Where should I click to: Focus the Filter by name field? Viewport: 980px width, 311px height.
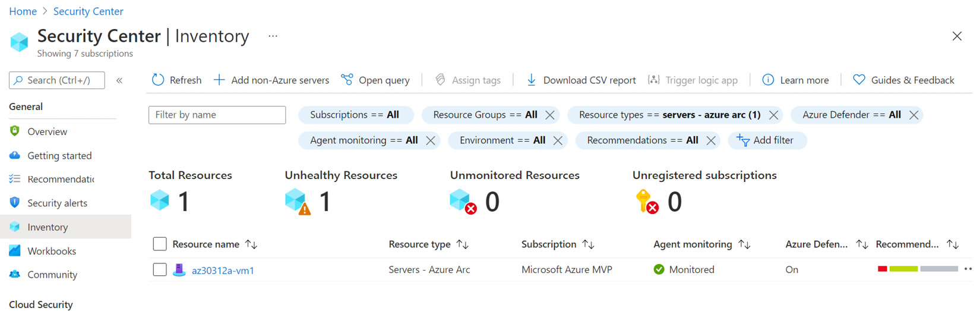pos(217,115)
